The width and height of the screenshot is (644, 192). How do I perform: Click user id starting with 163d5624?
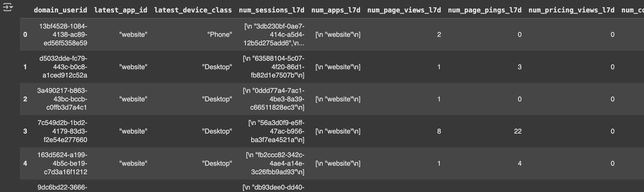click(x=62, y=163)
